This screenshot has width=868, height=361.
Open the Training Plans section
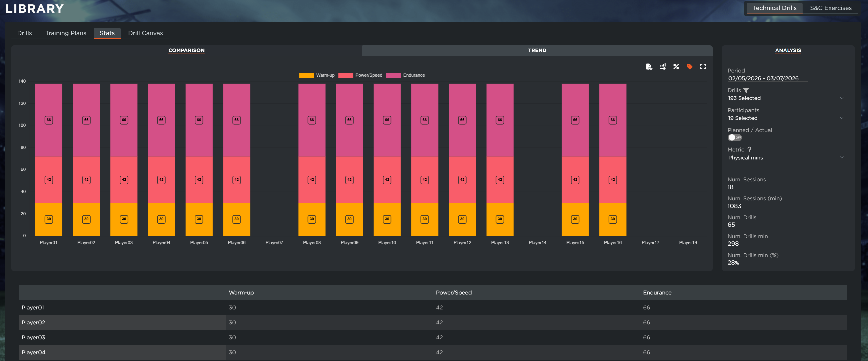coord(66,33)
